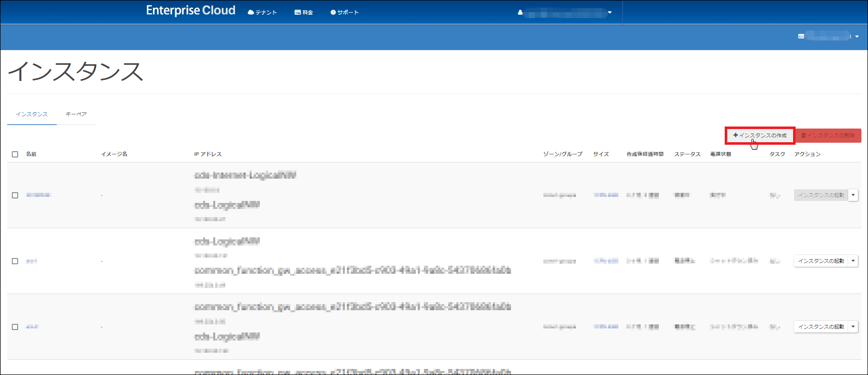
Task: Click the タスク column header
Action: pyautogui.click(x=777, y=154)
